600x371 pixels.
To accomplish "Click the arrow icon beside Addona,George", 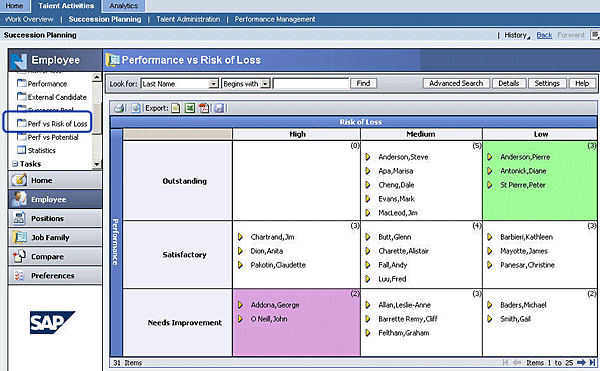I will click(x=240, y=305).
